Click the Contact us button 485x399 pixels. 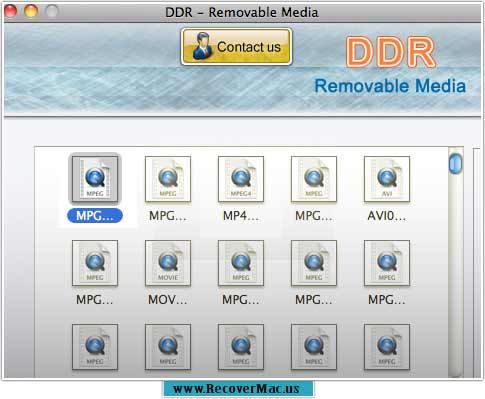(236, 47)
